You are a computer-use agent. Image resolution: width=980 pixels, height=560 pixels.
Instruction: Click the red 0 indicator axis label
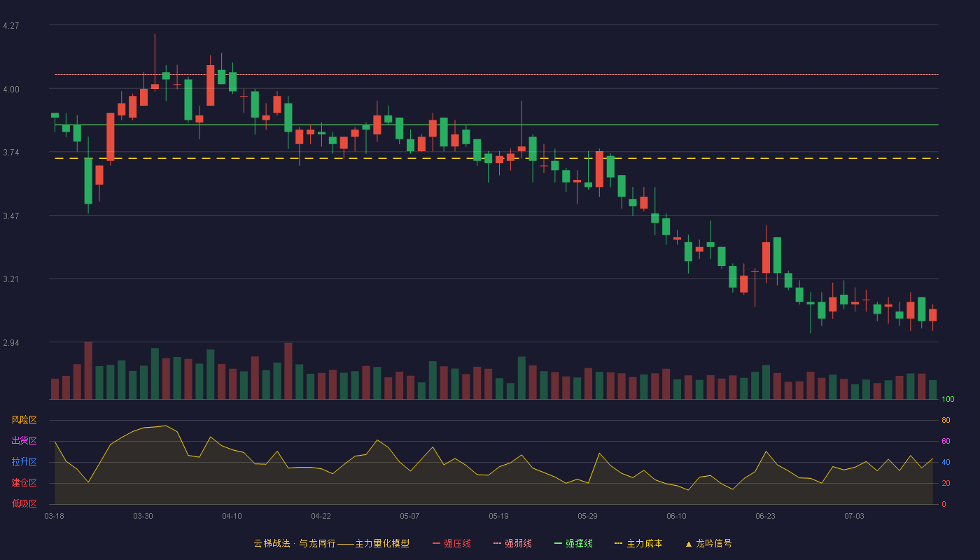click(944, 504)
